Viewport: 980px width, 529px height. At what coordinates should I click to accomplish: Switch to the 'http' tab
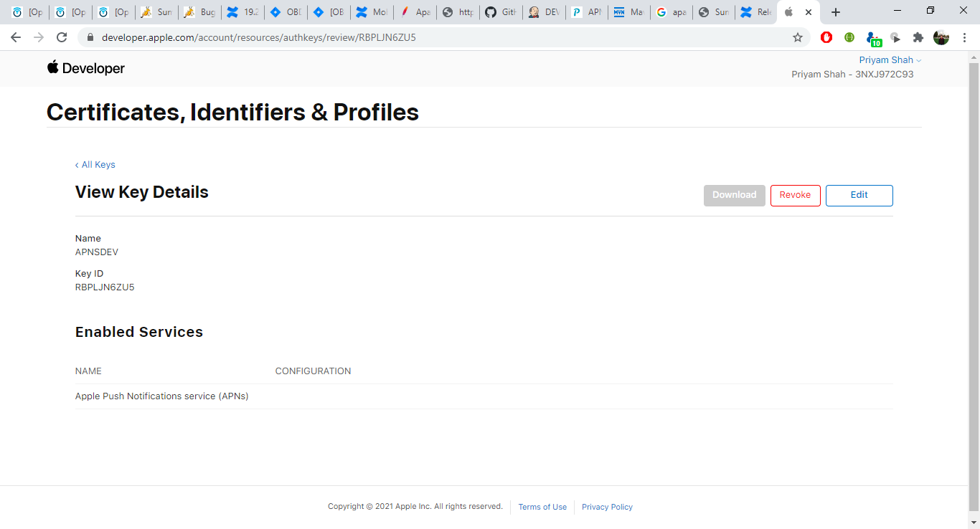[x=457, y=12]
